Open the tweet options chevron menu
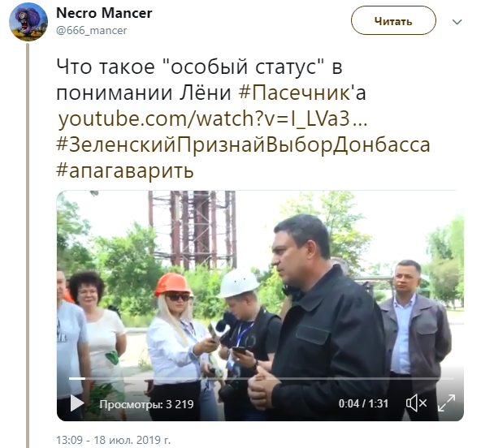 pyautogui.click(x=457, y=22)
